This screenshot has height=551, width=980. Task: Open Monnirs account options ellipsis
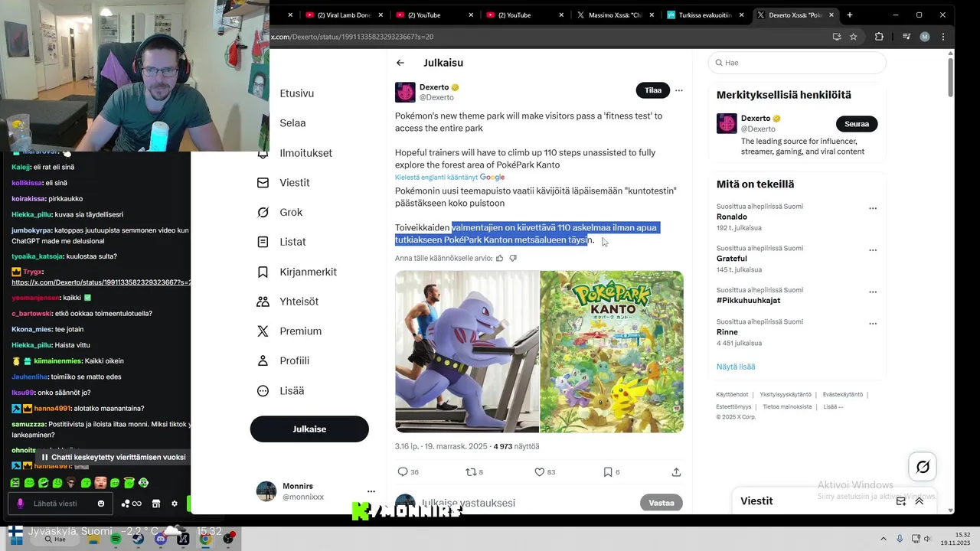coord(371,491)
